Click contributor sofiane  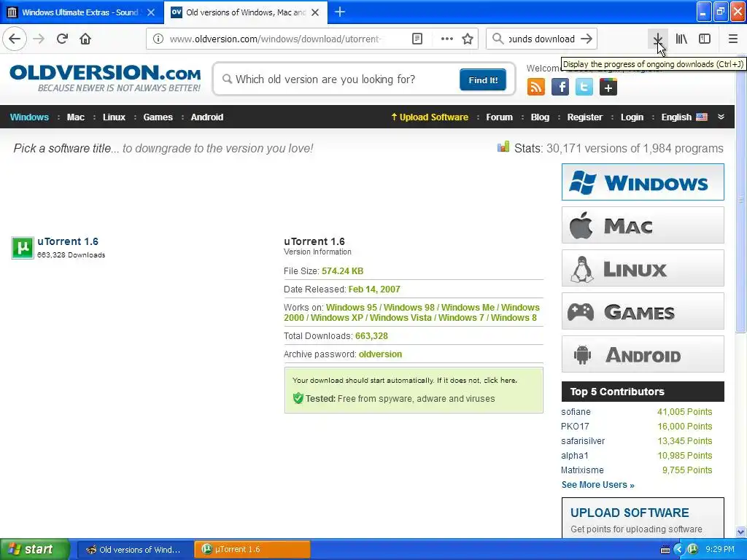(576, 412)
